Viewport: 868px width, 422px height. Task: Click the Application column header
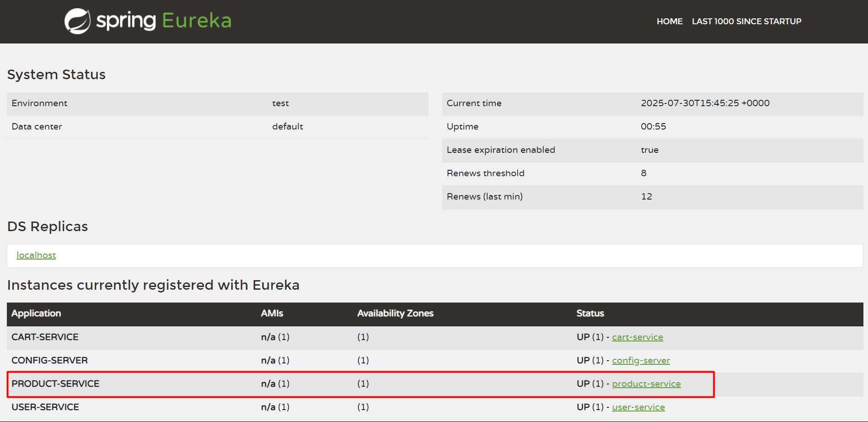(x=36, y=314)
